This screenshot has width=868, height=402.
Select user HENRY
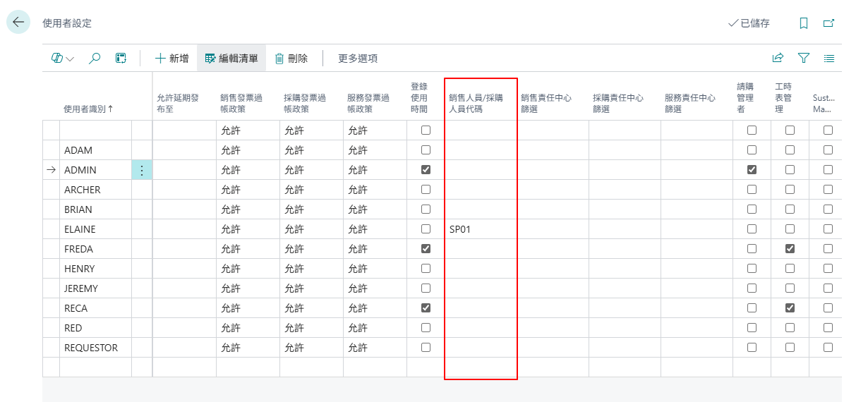[x=79, y=269]
